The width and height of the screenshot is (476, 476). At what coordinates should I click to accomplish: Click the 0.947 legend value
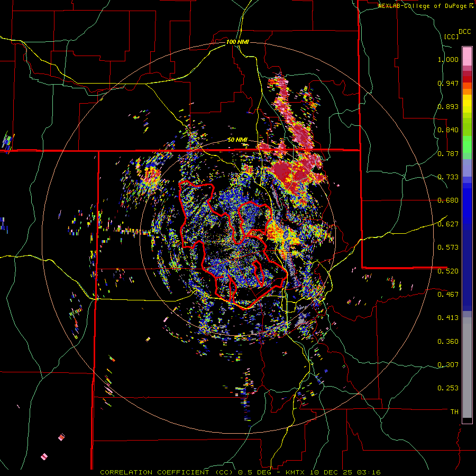pos(448,83)
